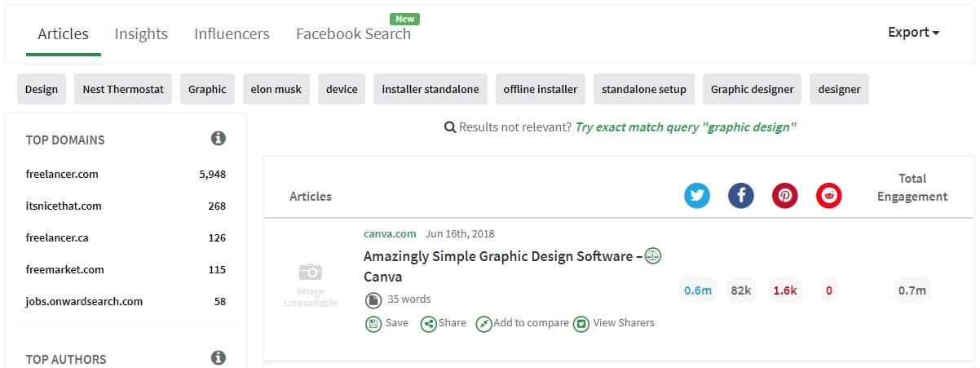The height and width of the screenshot is (368, 980).
Task: Click the Image Unavailable thumbnail
Action: click(311, 286)
